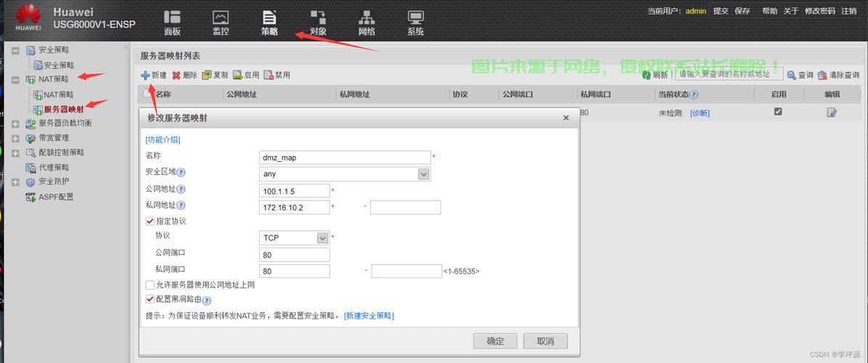This screenshot has width=868, height=363.
Task: Click the 诊断 diagnose link
Action: [700, 113]
